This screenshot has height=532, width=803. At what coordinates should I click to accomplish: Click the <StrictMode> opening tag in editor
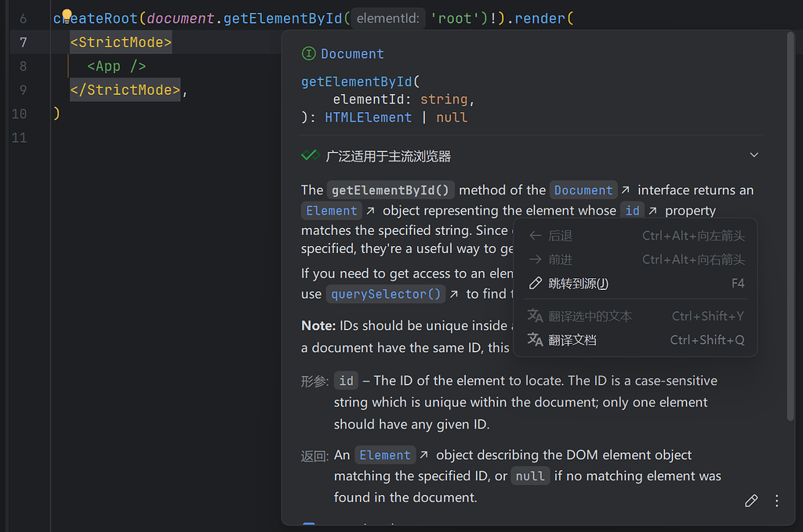[x=121, y=42]
